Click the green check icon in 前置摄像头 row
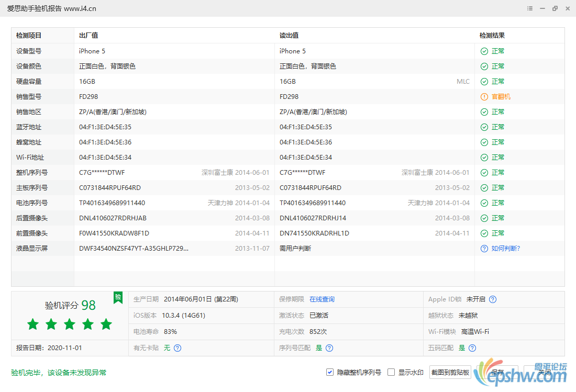This screenshot has height=392, width=576. 484,233
